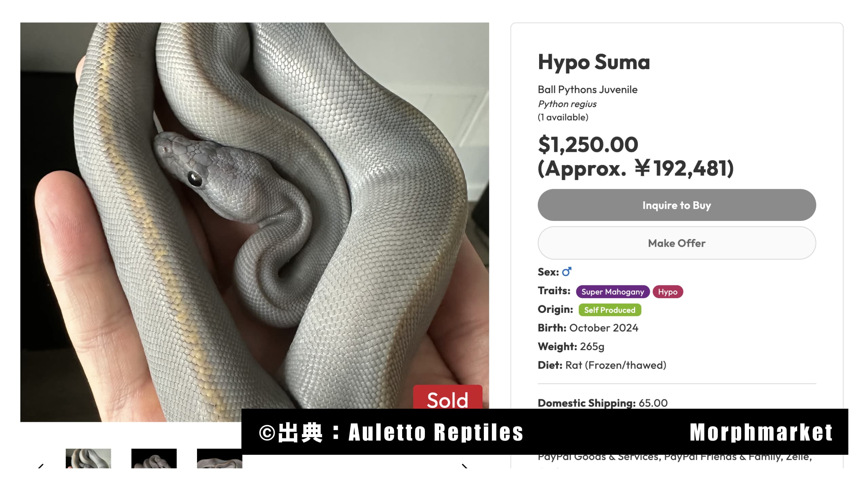Screen dimensions: 868x488
Task: Click the Self Produced origin badge
Action: point(610,310)
